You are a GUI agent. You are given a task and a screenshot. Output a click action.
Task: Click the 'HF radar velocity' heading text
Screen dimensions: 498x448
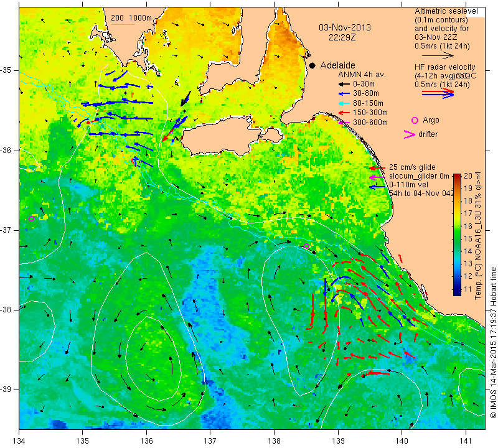[x=444, y=67]
